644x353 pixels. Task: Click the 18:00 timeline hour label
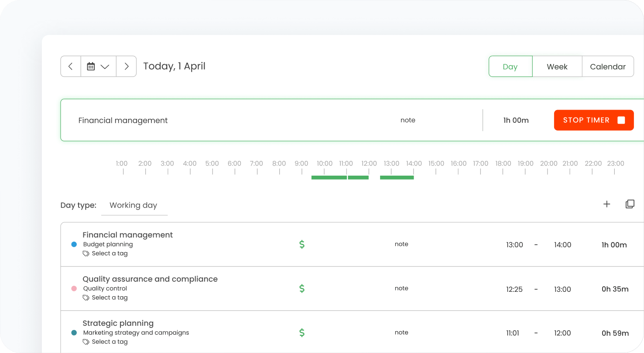click(x=503, y=163)
